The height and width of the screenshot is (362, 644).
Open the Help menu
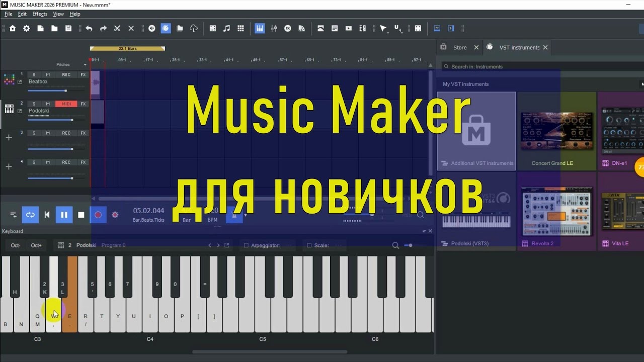(75, 14)
